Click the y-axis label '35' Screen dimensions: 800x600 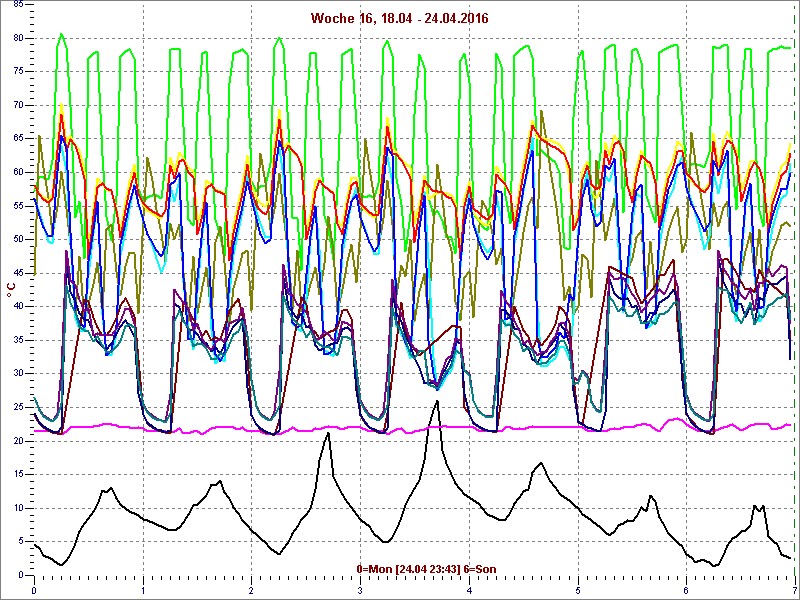tap(18, 340)
